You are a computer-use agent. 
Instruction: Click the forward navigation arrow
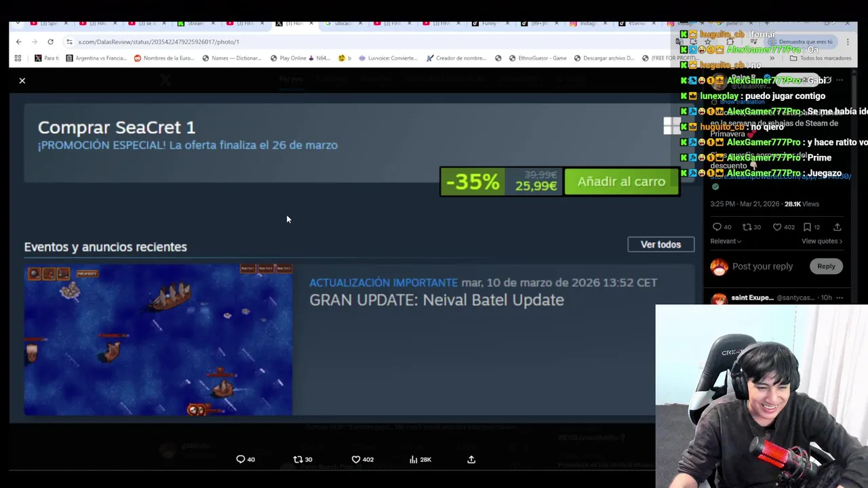click(34, 41)
